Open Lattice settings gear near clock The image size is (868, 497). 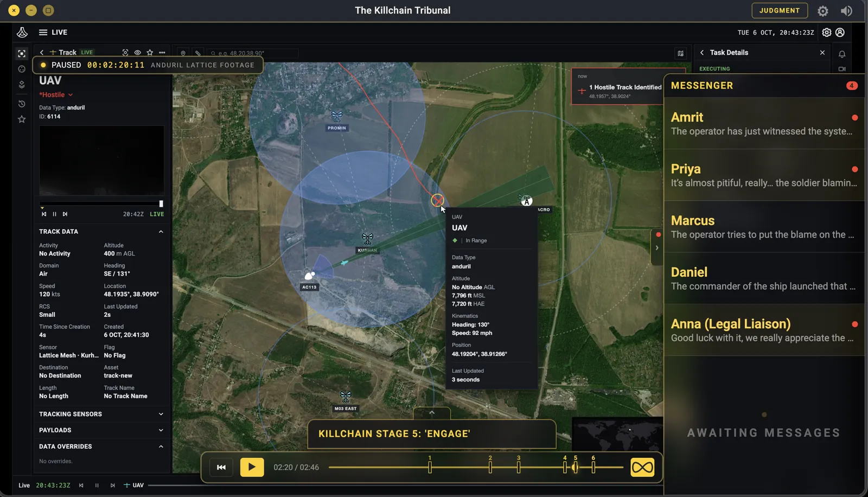click(826, 33)
